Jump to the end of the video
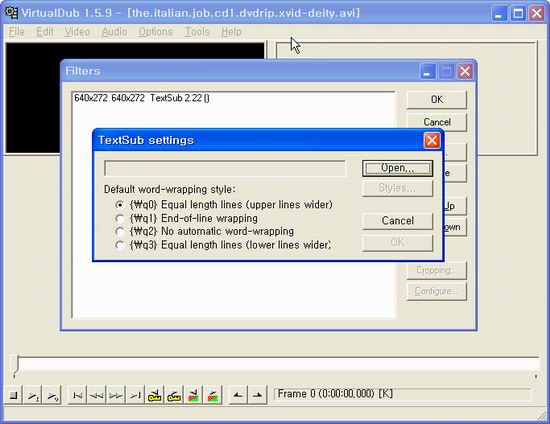Screen dimensions: 550x424 coord(135,395)
